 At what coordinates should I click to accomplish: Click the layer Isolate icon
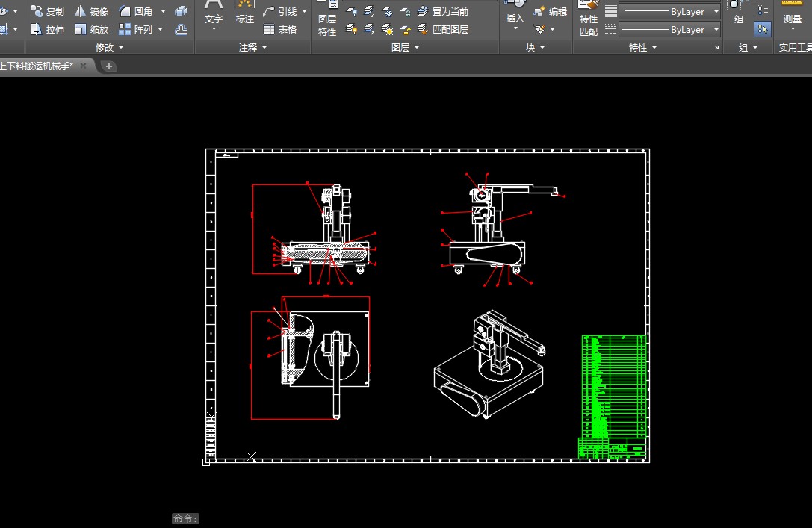tap(369, 11)
